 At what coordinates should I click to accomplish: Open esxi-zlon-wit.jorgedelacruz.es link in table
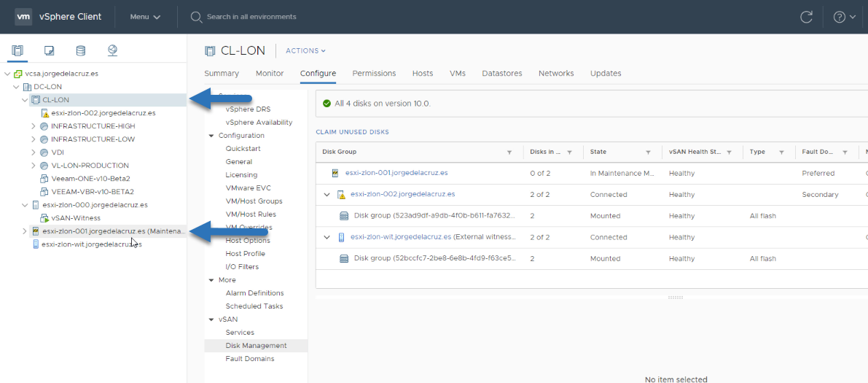coord(401,237)
